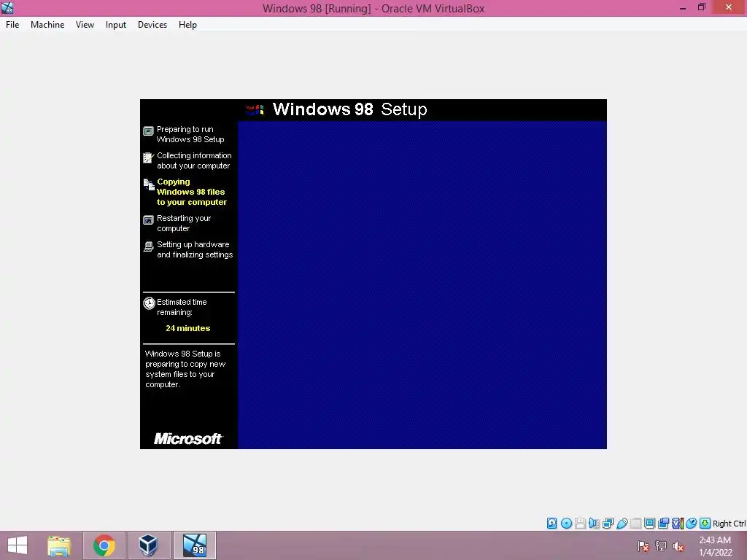The image size is (747, 560).
Task: Open the Input menu
Action: pyautogui.click(x=116, y=25)
